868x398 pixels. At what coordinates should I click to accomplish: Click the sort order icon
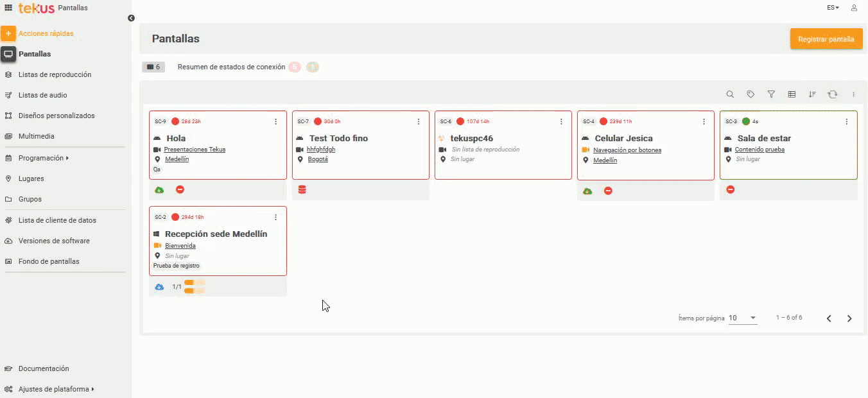pyautogui.click(x=812, y=94)
